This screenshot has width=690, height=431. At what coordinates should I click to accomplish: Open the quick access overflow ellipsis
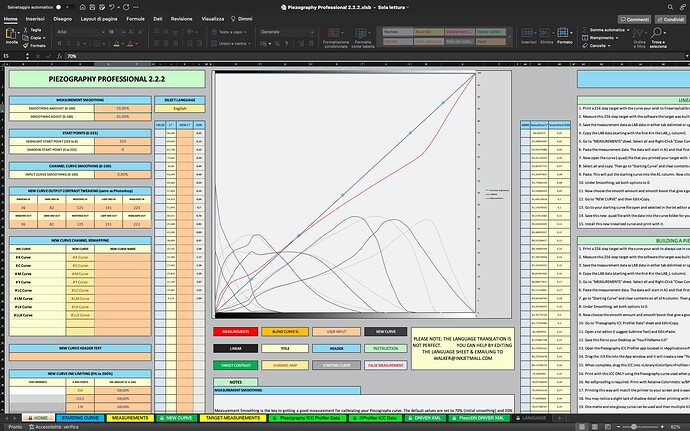(x=136, y=7)
